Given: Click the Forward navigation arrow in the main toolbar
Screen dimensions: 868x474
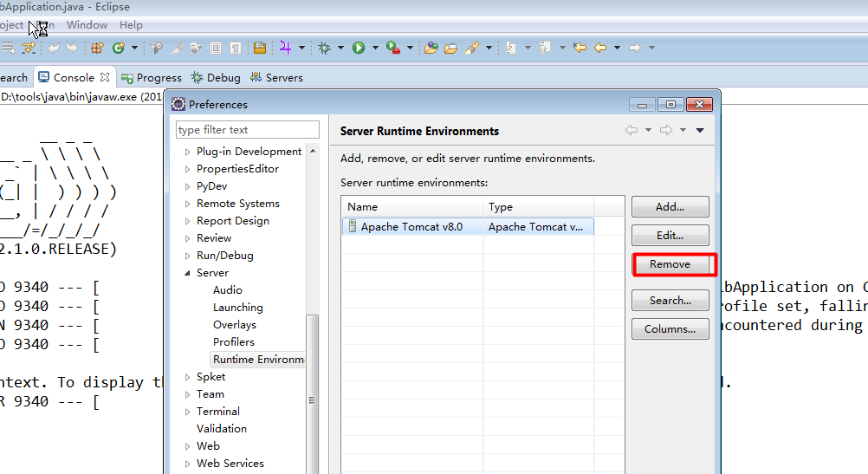Looking at the screenshot, I should pyautogui.click(x=635, y=48).
